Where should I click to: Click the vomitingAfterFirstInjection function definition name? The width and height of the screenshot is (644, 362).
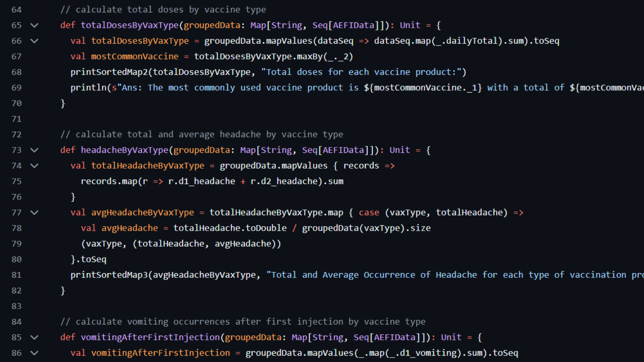click(150, 338)
